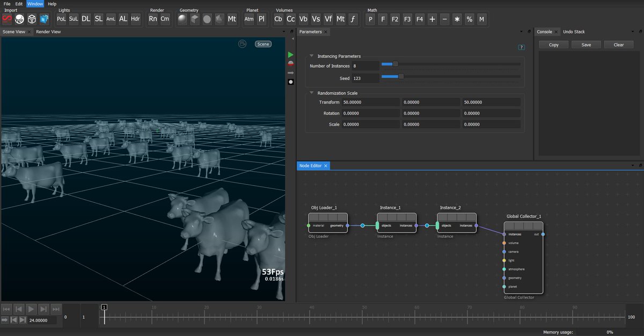The width and height of the screenshot is (644, 336).
Task: Open the Scene View panel dropdown arrow
Action: pyautogui.click(x=284, y=32)
